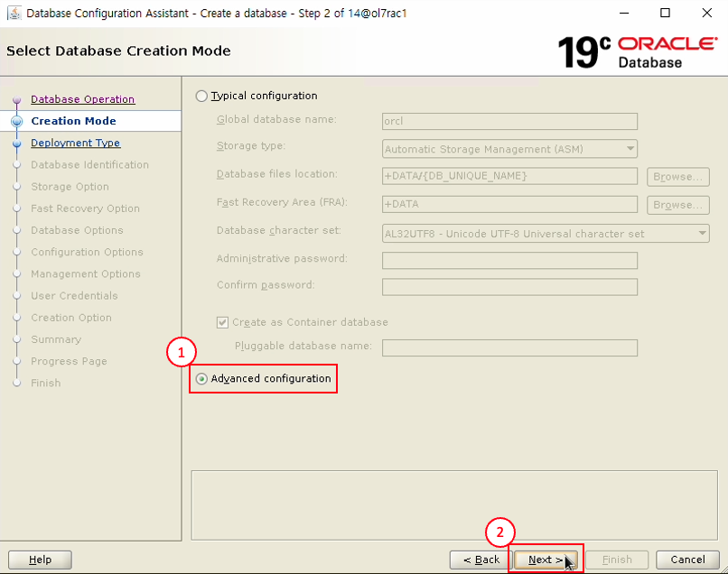
Task: Click the empty message area box
Action: [454, 505]
